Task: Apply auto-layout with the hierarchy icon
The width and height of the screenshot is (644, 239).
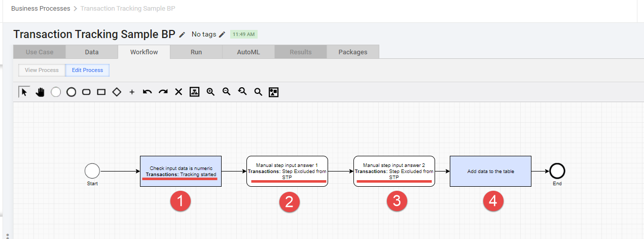Action: [x=194, y=92]
